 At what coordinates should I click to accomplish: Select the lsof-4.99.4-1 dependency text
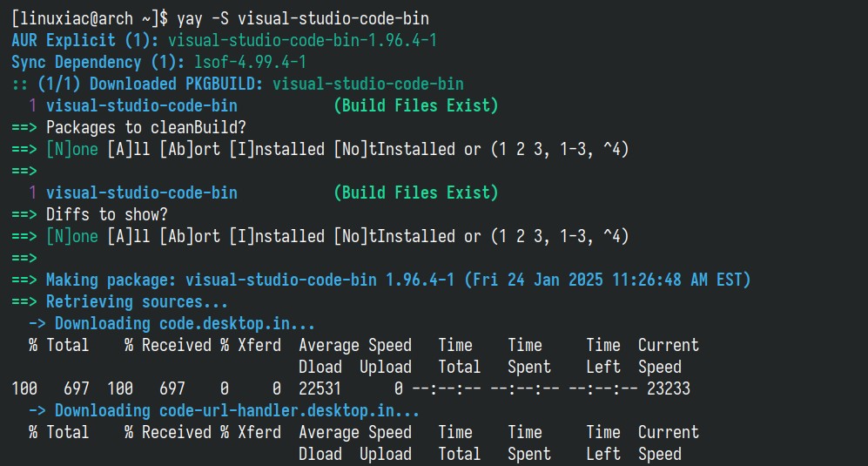tap(250, 62)
